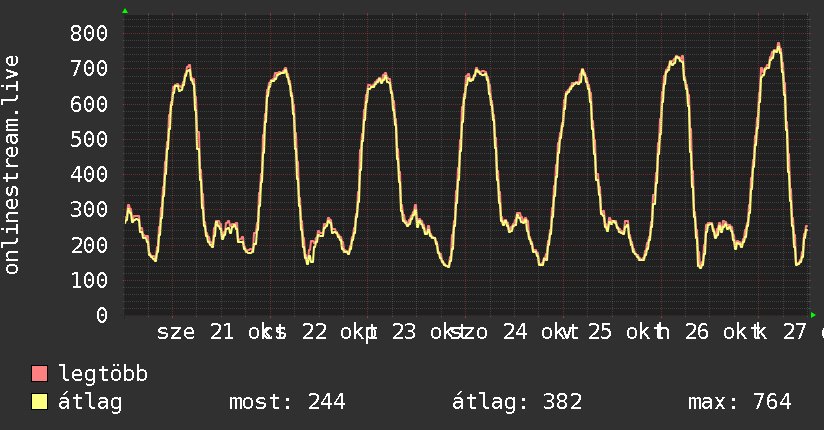
Task: Click the pink legtöbb legend swatch
Action: coord(39,374)
